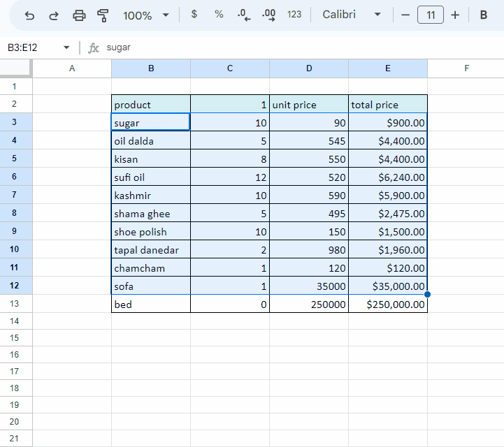Click the formula bar containing sugar
The width and height of the screenshot is (504, 447).
302,47
